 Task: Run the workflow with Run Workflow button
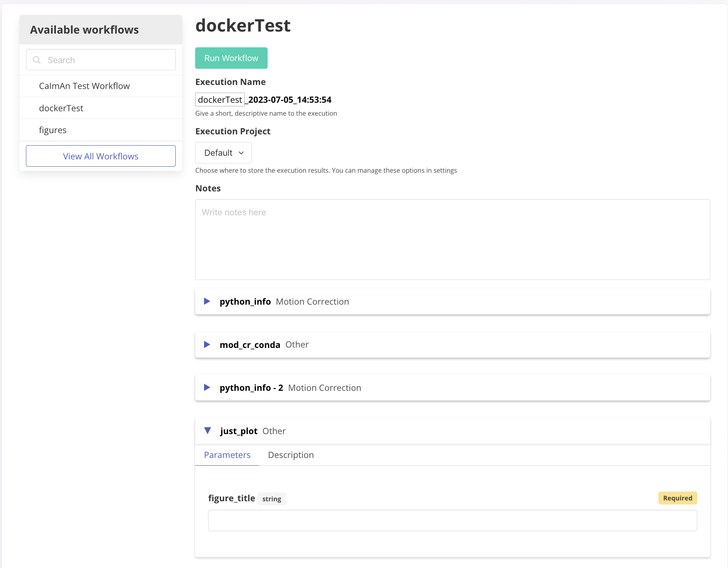[x=231, y=58]
